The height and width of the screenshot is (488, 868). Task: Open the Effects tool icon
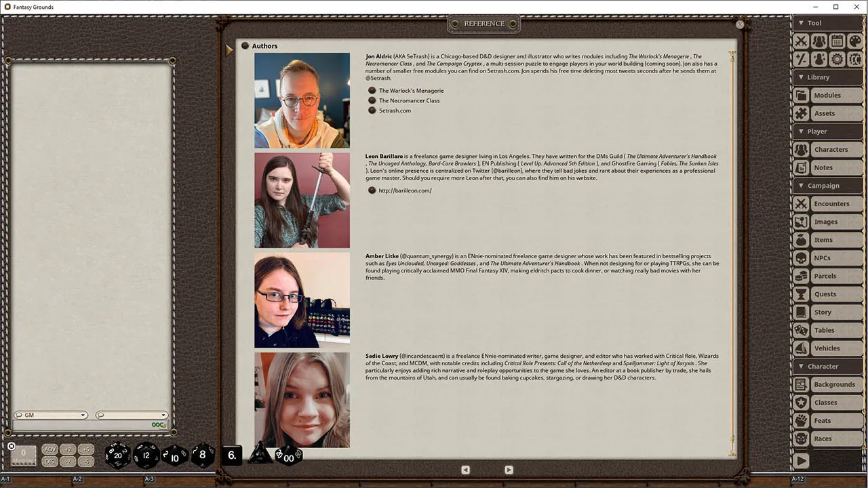[819, 59]
